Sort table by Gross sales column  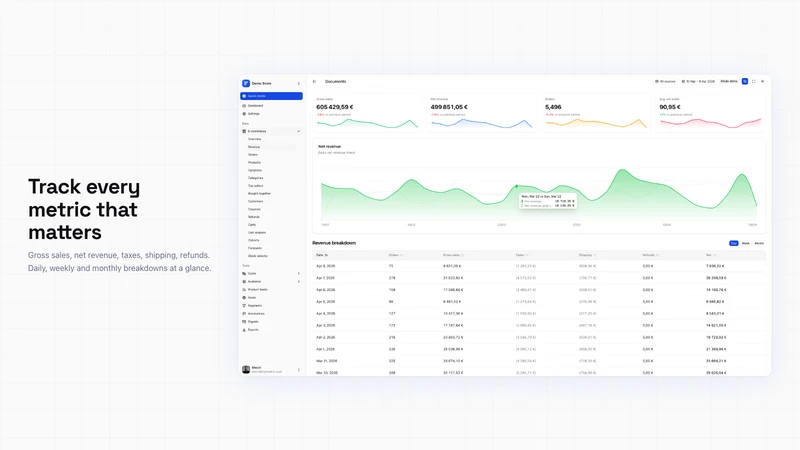click(453, 255)
